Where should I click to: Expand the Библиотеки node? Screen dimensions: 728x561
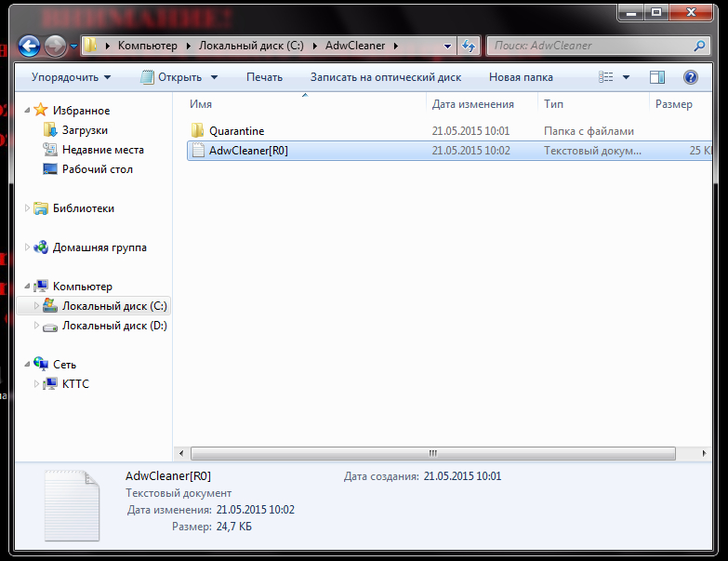[x=27, y=208]
